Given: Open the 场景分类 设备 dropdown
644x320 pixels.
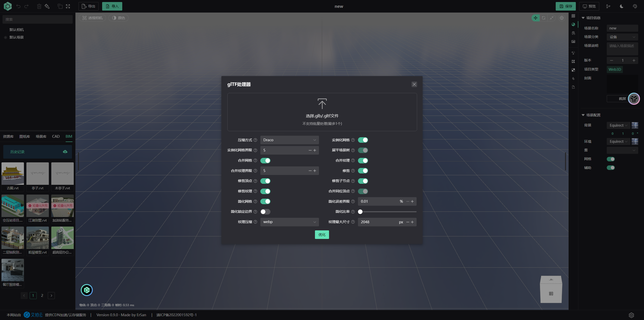Looking at the screenshot, I should [x=622, y=37].
